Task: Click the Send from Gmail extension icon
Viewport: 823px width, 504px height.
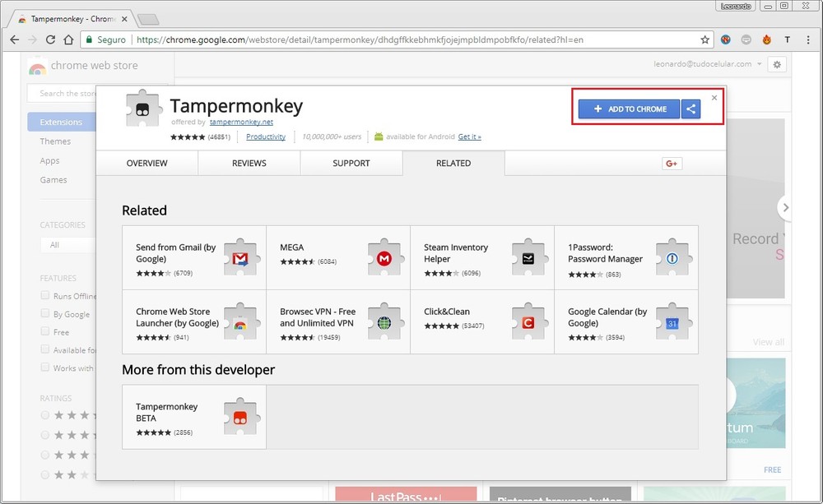Action: pos(239,258)
